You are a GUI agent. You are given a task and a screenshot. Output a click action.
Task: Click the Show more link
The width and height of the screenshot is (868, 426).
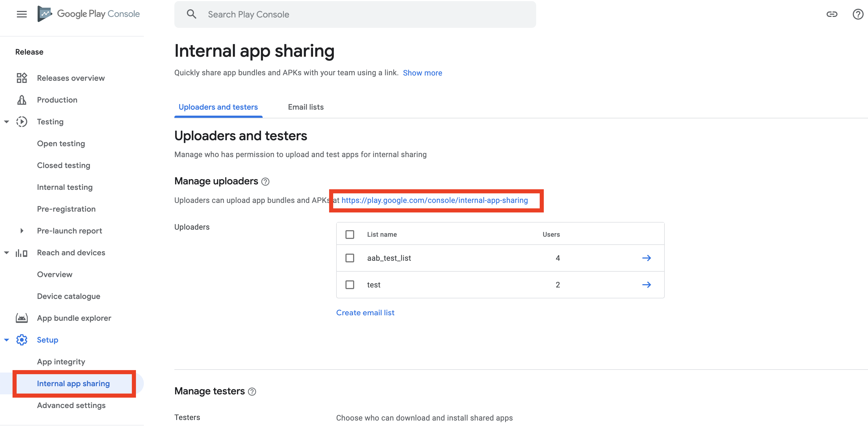422,73
